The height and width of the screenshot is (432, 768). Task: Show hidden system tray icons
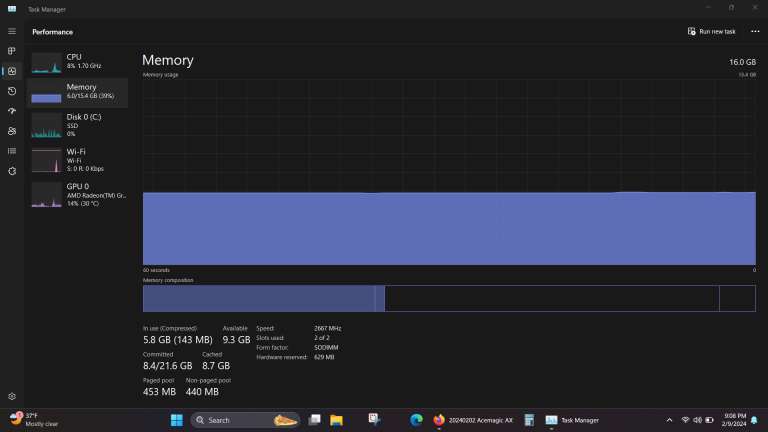[x=670, y=420]
